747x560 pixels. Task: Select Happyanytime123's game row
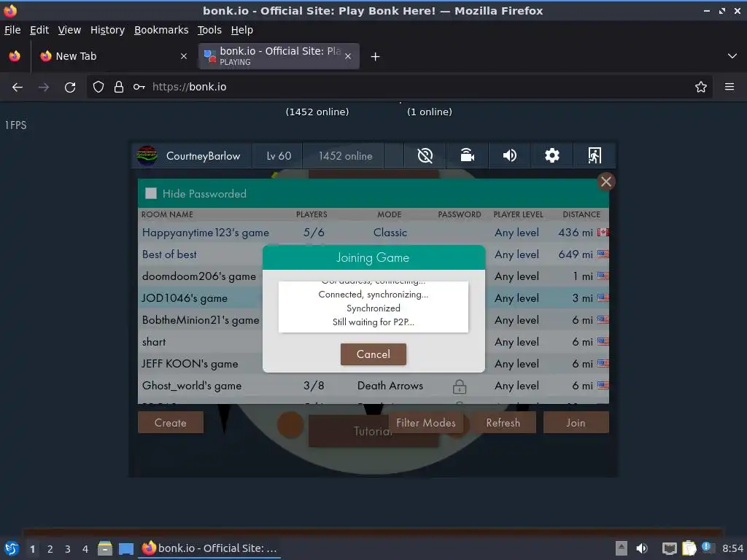coord(373,233)
